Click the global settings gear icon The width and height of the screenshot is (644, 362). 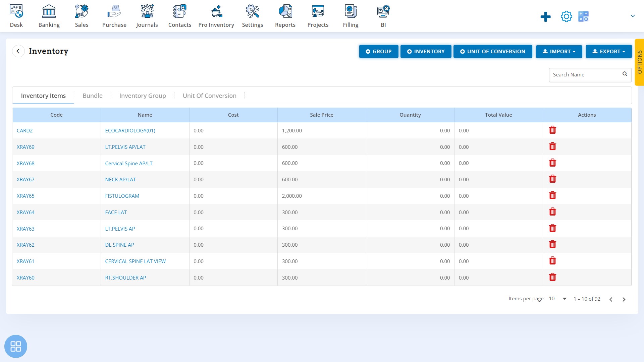click(x=566, y=16)
